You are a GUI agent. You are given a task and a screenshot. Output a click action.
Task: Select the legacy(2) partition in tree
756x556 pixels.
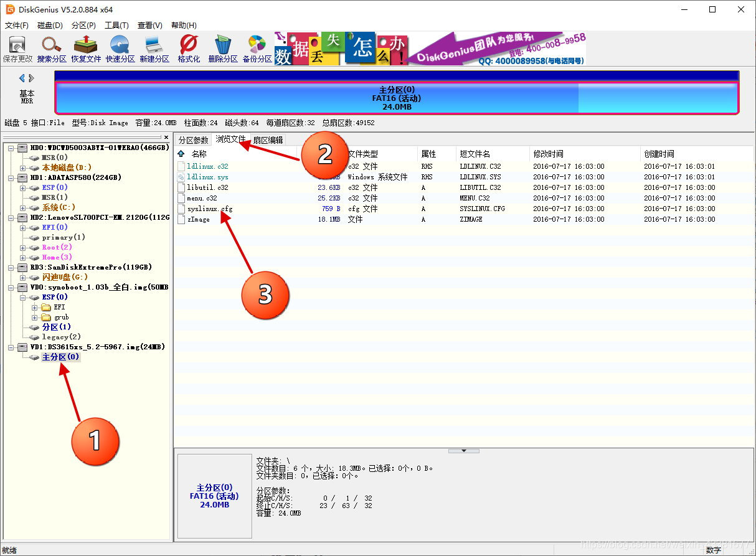pos(61,337)
